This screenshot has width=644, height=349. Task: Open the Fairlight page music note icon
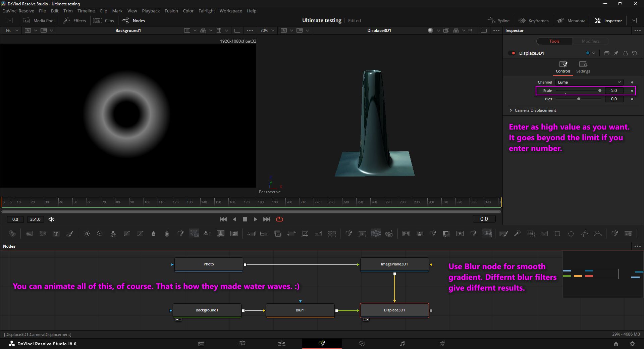point(402,343)
